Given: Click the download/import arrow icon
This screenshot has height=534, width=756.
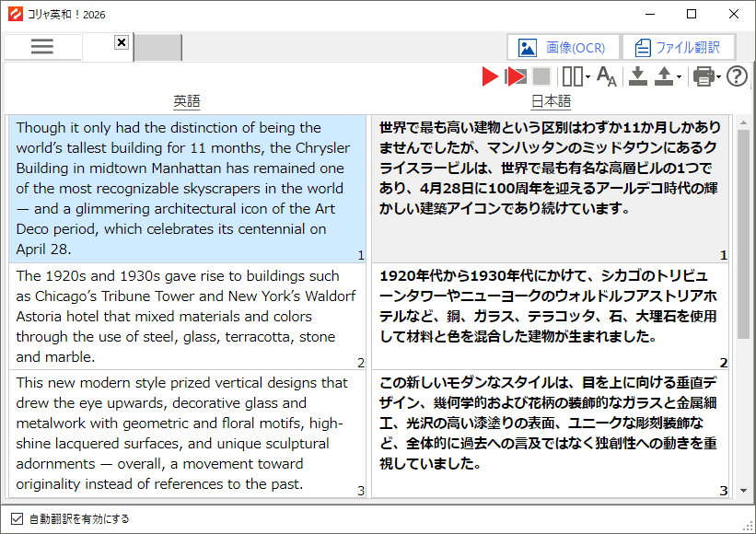Looking at the screenshot, I should (x=638, y=77).
